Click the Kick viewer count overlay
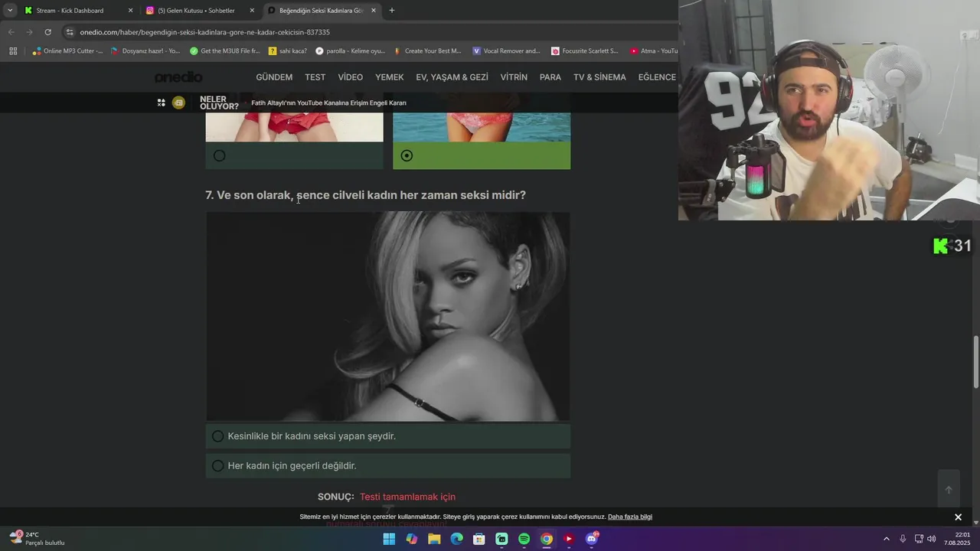 click(952, 246)
